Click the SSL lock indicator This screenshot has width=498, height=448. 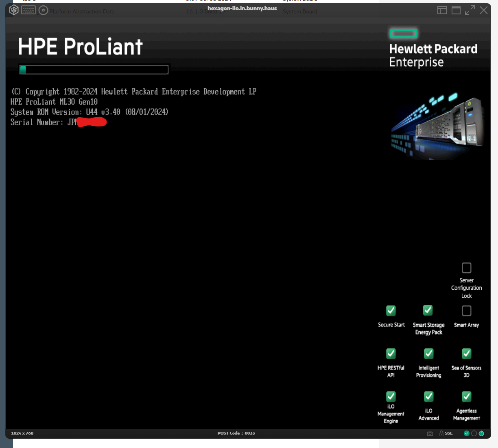[x=446, y=433]
